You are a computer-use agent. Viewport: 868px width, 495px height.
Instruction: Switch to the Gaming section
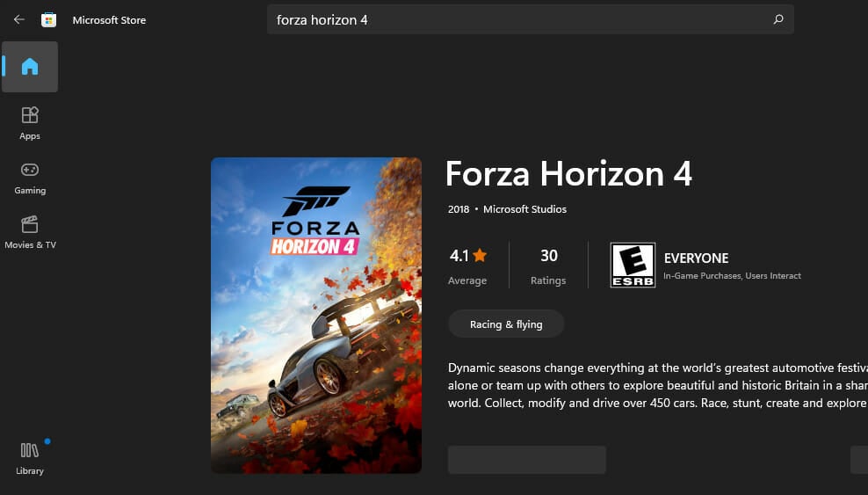(30, 178)
